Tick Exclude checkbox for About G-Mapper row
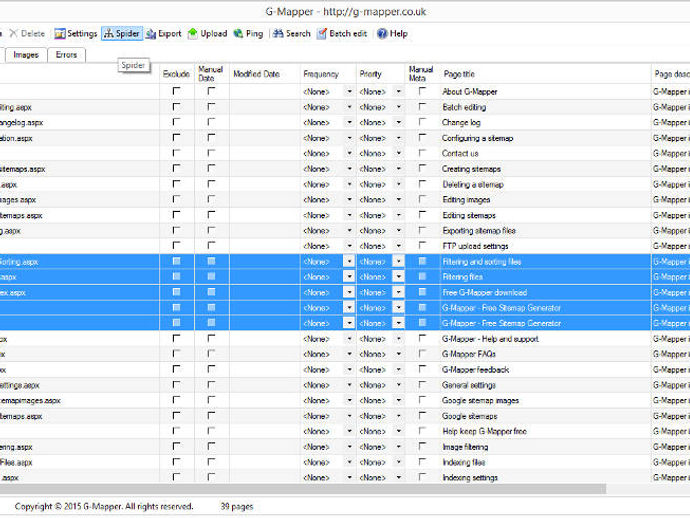The image size is (690, 518). 176,91
